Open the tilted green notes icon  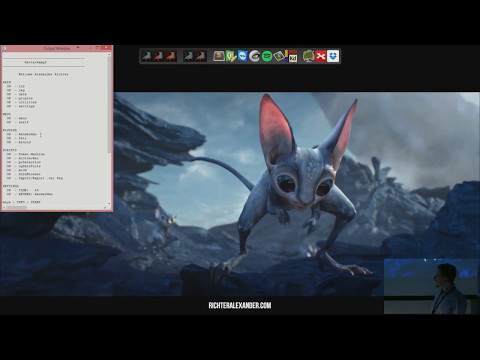point(279,56)
